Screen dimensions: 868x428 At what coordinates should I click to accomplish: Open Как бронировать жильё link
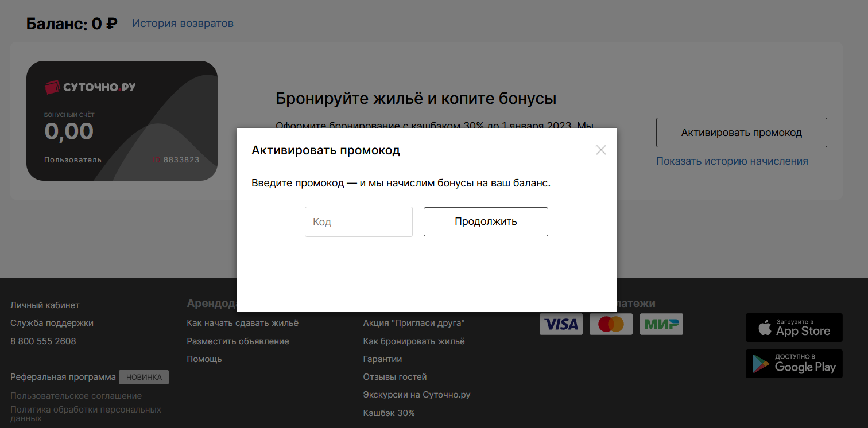coord(414,341)
